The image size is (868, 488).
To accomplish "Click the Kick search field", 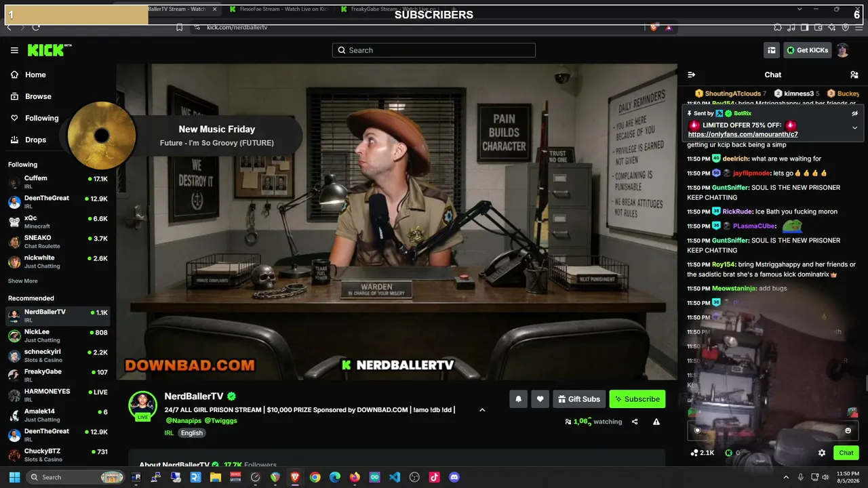I will point(434,50).
